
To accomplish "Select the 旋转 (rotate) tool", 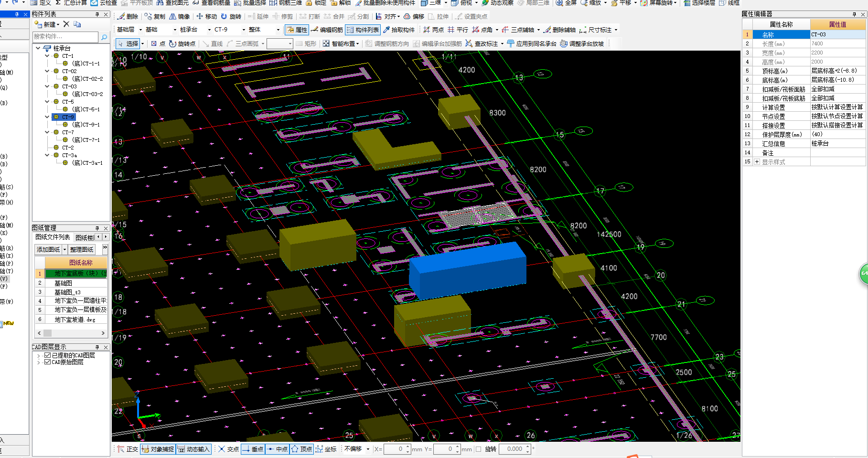I will click(231, 16).
